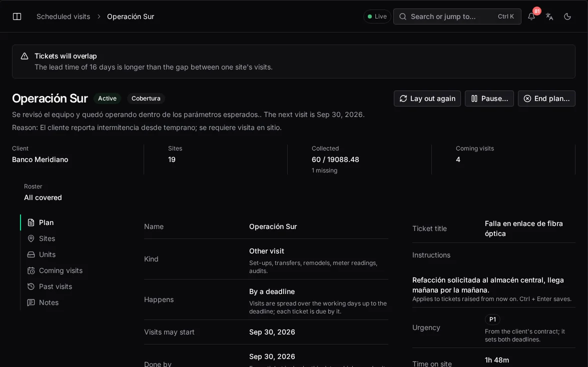This screenshot has width=588, height=367.
Task: Go back to Scheduled visits breadcrumb
Action: (63, 16)
